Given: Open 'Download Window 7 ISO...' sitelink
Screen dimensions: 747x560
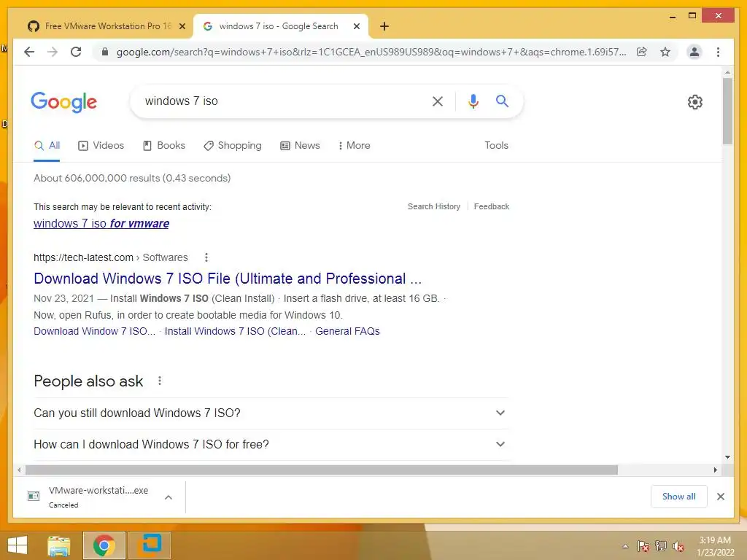Looking at the screenshot, I should (x=94, y=332).
